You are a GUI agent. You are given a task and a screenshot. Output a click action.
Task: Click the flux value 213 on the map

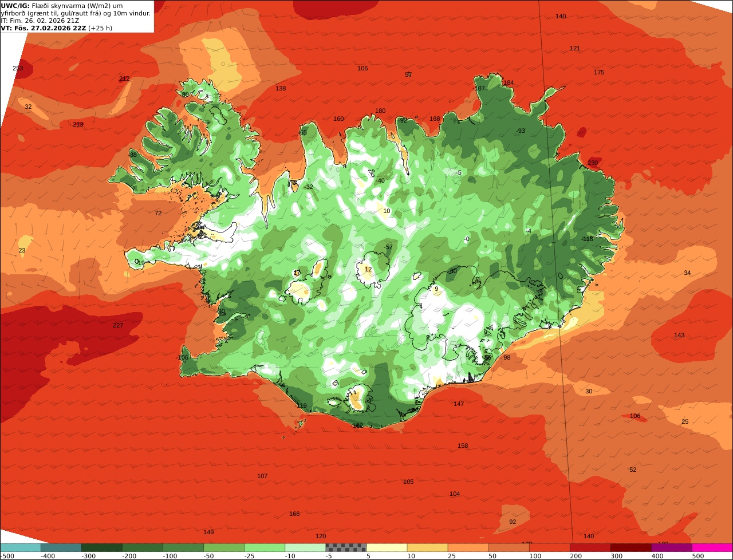pyautogui.click(x=78, y=124)
